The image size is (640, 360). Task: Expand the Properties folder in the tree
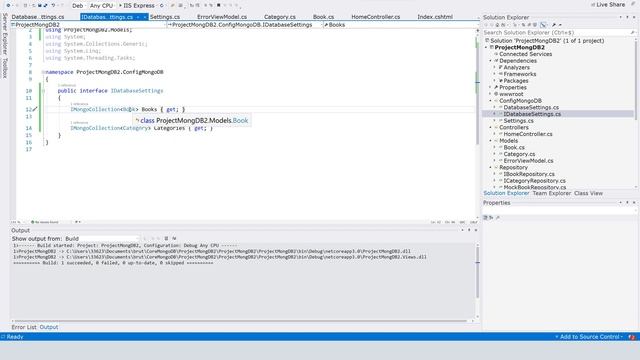coord(491,87)
